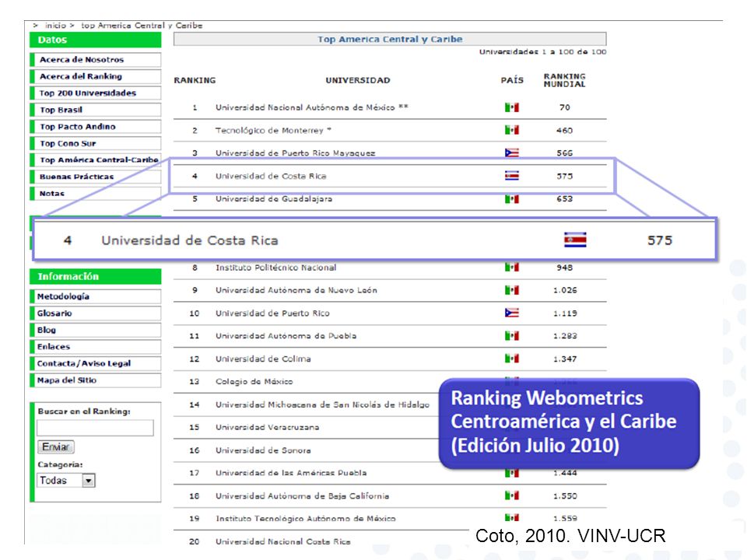
Task: Open Universidad de Guadalajara link
Action: (273, 198)
